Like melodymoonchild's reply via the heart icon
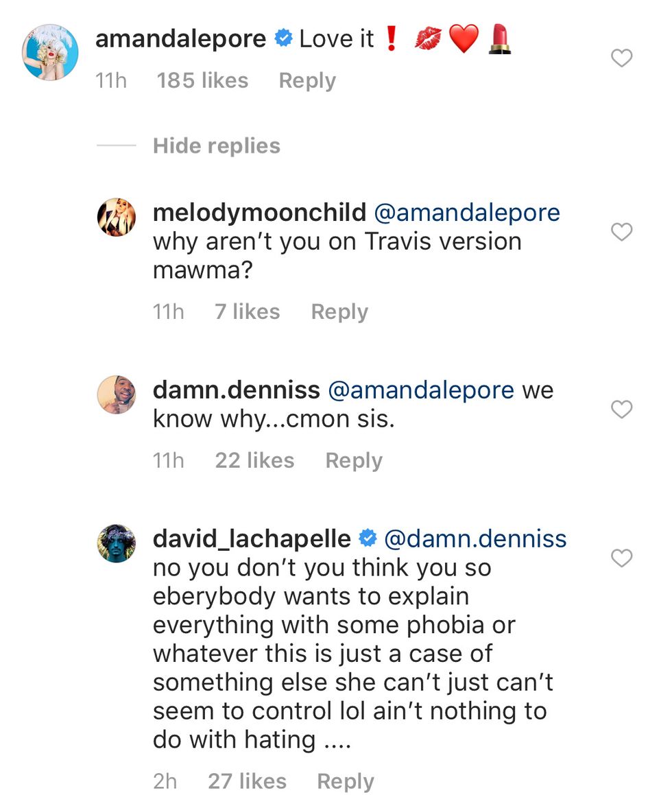The width and height of the screenshot is (672, 795). [621, 232]
